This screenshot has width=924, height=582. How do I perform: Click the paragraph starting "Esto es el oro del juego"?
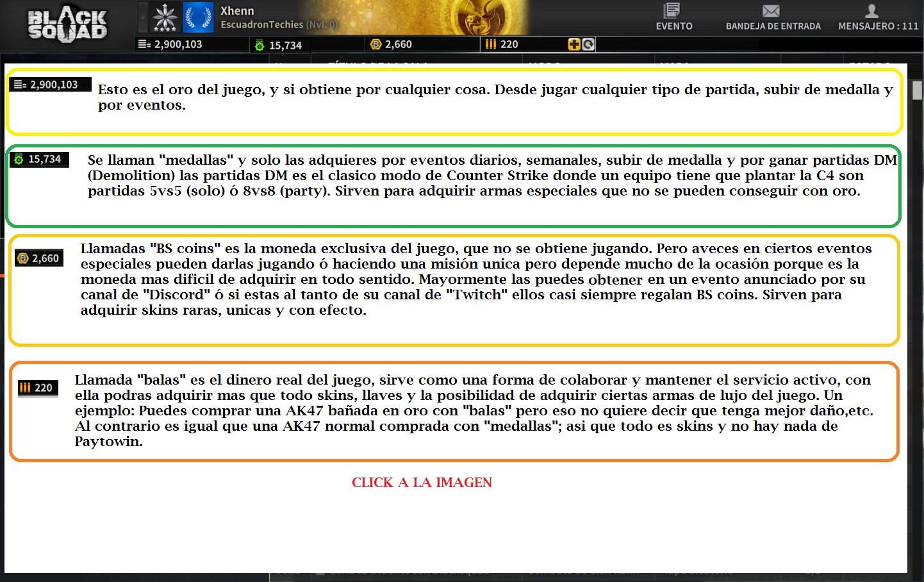(495, 97)
